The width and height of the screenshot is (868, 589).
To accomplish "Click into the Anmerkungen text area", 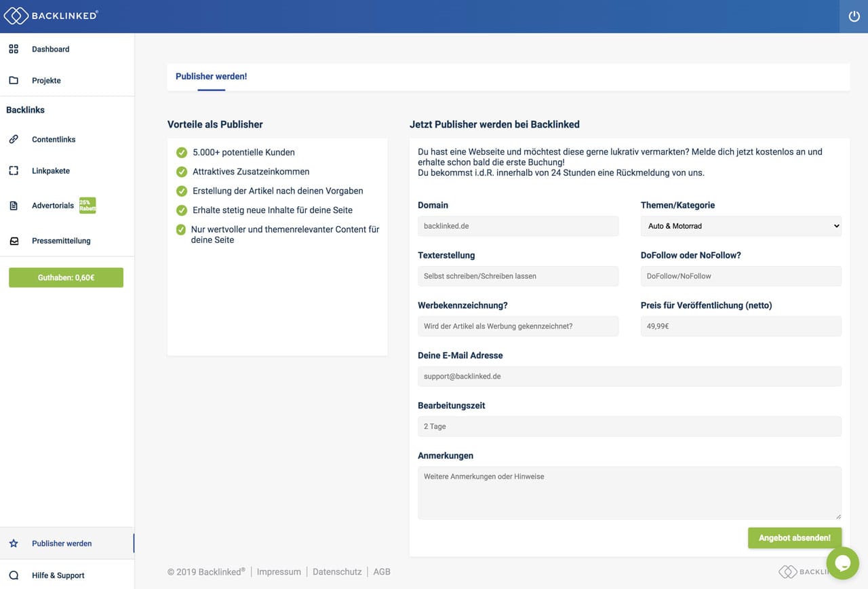I will pos(629,493).
